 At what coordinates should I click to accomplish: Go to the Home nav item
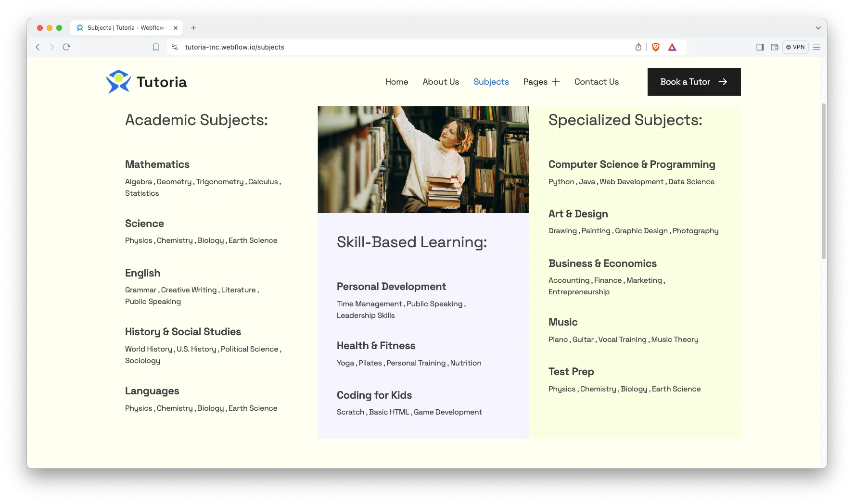(396, 82)
